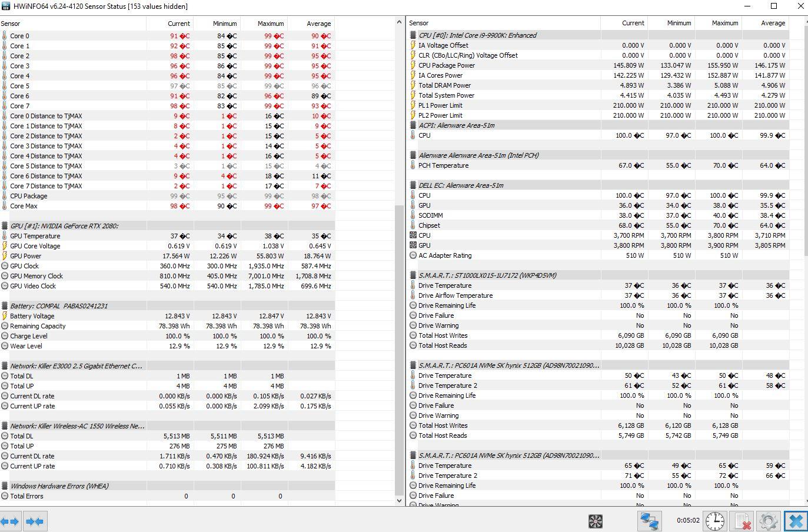The width and height of the screenshot is (808, 532).
Task: Select the Core Max sensor row
Action: (x=25, y=206)
